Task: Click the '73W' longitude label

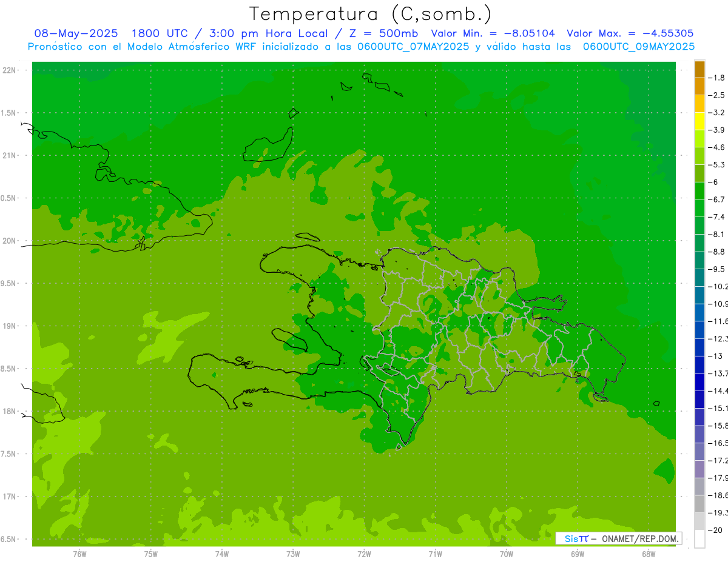Action: 293,554
